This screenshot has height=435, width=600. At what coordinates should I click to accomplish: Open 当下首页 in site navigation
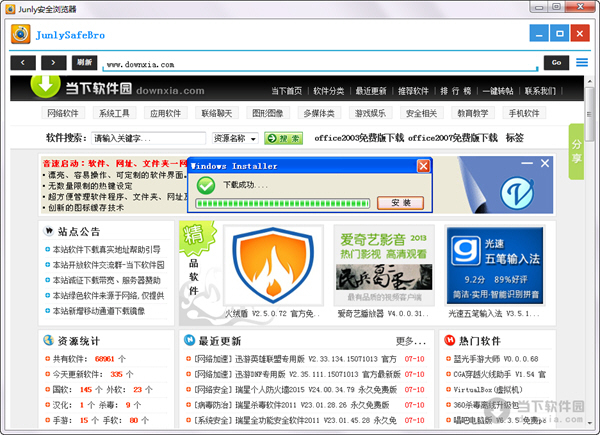tap(287, 91)
